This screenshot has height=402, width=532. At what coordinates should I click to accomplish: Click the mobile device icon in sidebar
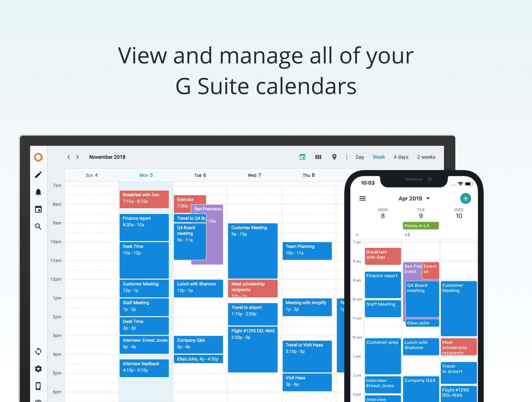38,385
